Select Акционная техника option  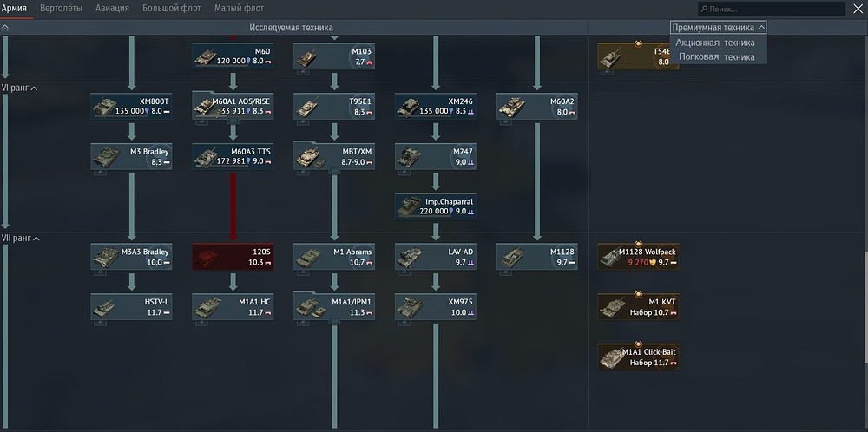pyautogui.click(x=714, y=43)
